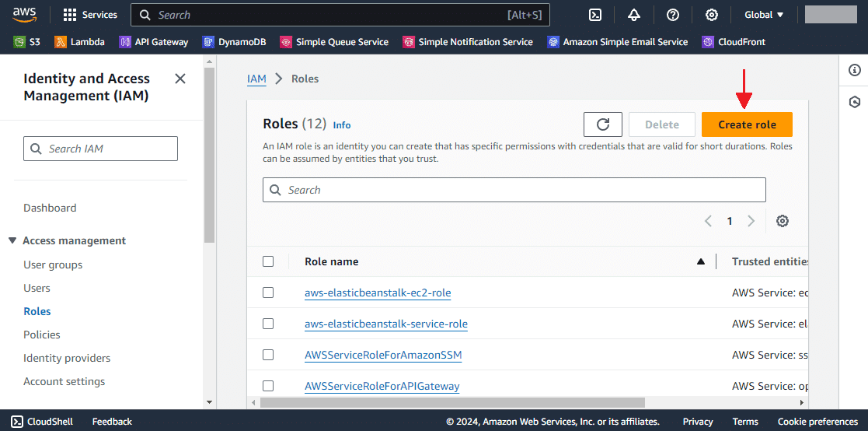Open the info panel icon on right
Viewport: 868px width, 431px height.
click(855, 70)
